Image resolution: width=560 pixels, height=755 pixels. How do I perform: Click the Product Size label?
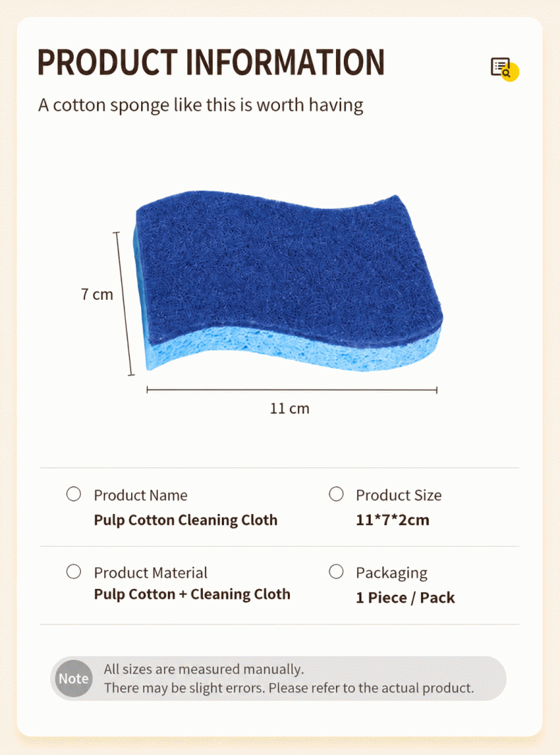point(398,495)
